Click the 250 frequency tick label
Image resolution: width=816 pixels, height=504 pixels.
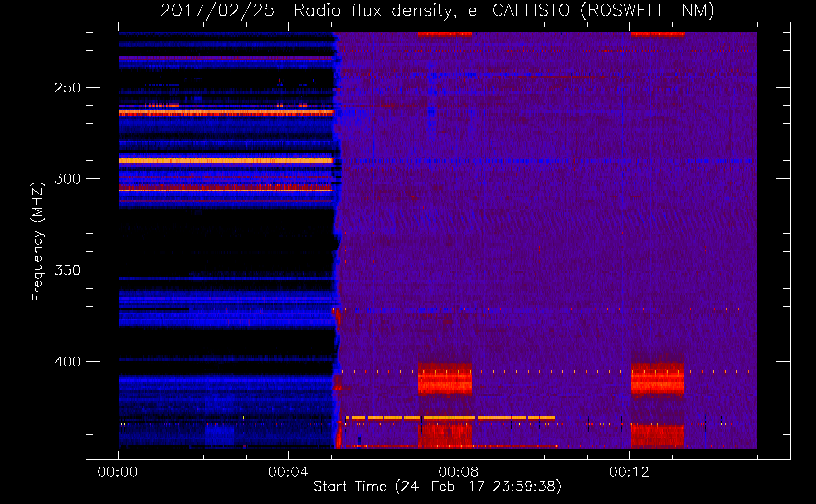pyautogui.click(x=68, y=88)
